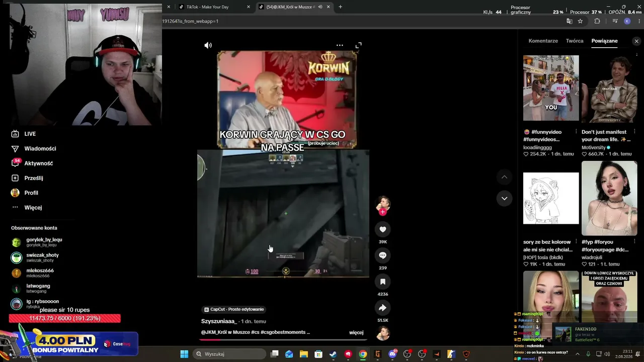This screenshot has width=644, height=362.
Task: Mute the TikTok video with the speaker icon
Action: pos(208,45)
